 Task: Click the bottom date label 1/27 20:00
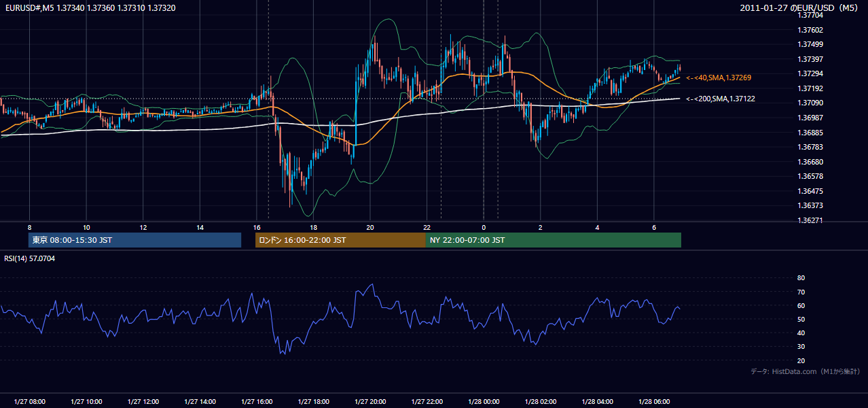click(x=370, y=402)
